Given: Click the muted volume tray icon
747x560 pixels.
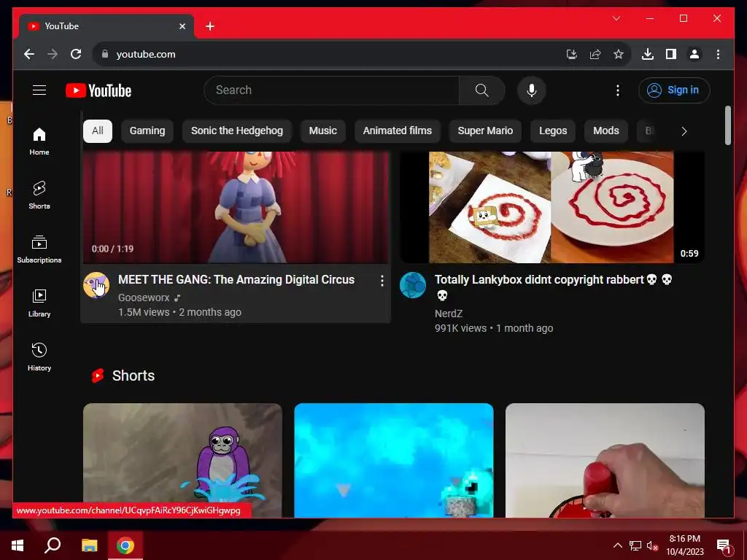Looking at the screenshot, I should pos(652,545).
